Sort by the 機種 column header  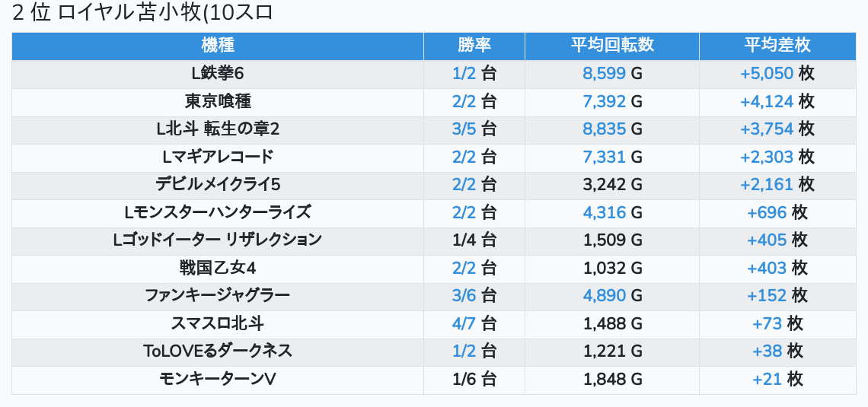click(x=218, y=46)
